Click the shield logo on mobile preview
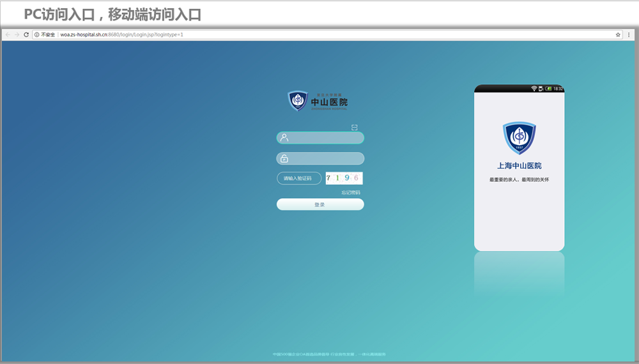Image resolution: width=639 pixels, height=364 pixels. 519,138
